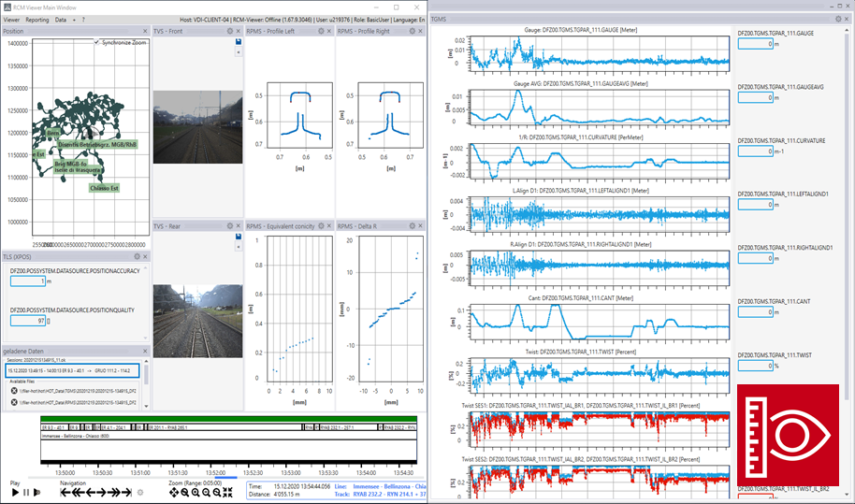The image size is (855, 504).
Task: Click the first magnifier zoom icon
Action: [185, 492]
